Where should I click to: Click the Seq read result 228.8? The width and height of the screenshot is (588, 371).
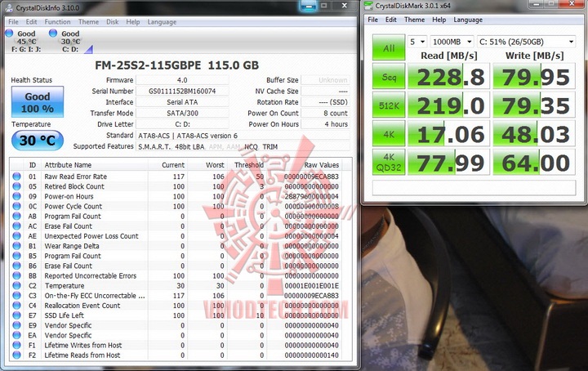[448, 77]
